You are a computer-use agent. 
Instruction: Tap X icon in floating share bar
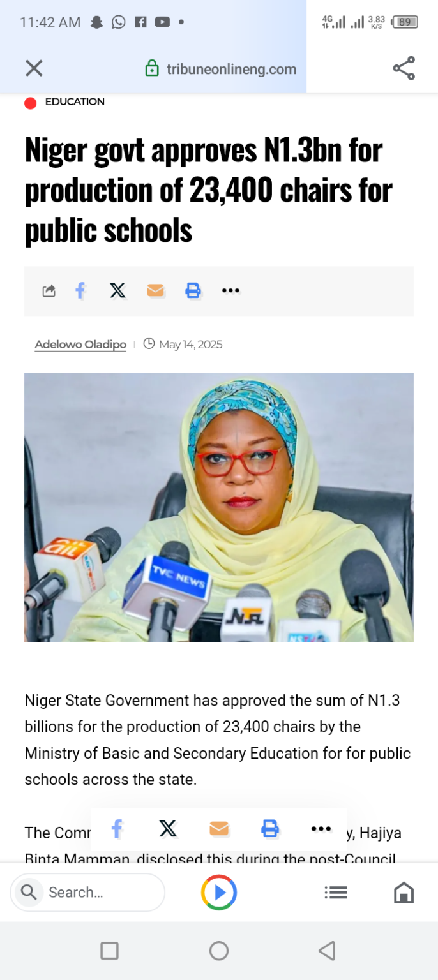(x=168, y=829)
